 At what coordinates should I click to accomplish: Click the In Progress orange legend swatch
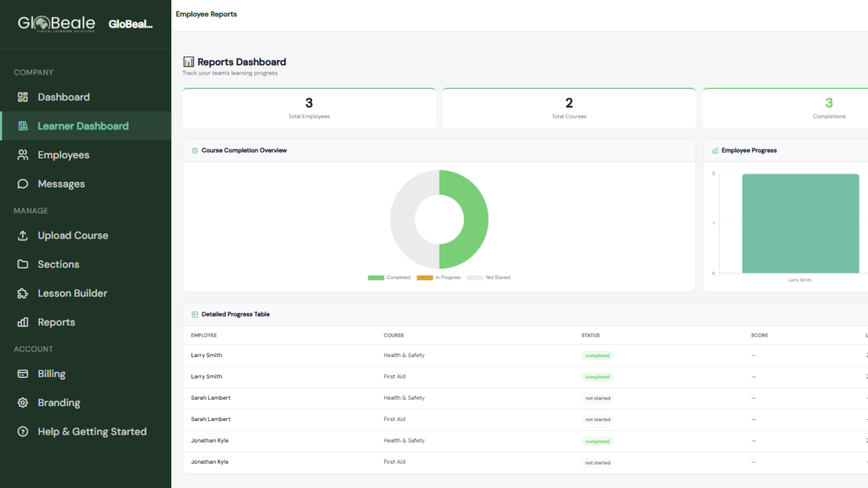coord(425,278)
